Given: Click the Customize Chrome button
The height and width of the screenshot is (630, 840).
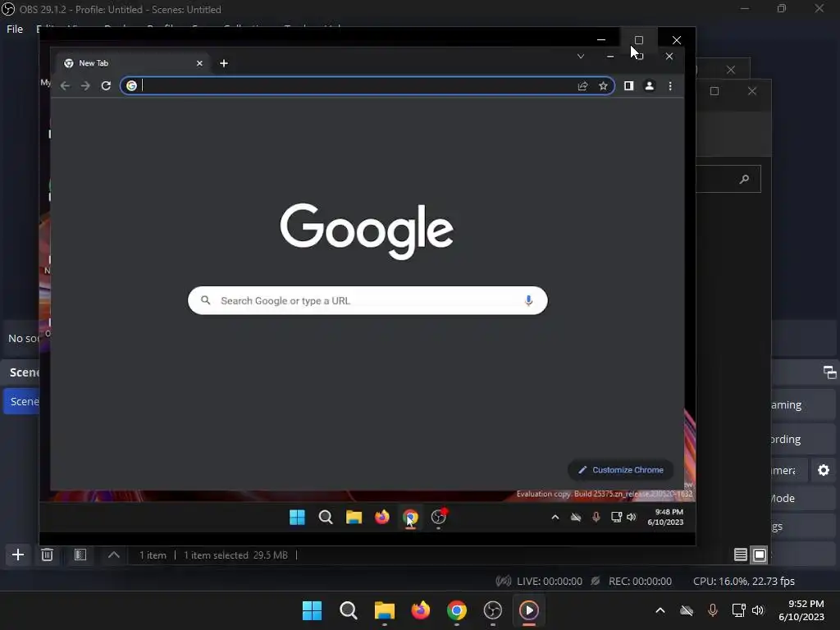Looking at the screenshot, I should (620, 470).
